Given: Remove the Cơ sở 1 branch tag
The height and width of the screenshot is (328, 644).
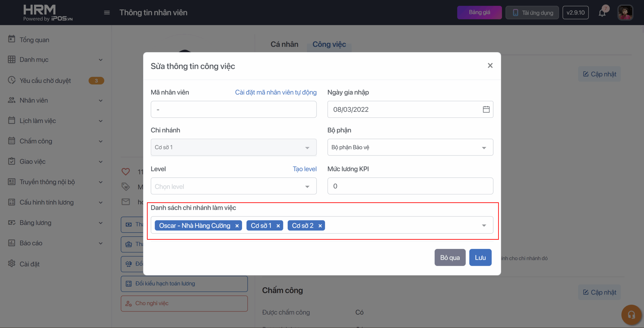Looking at the screenshot, I should coord(278,226).
